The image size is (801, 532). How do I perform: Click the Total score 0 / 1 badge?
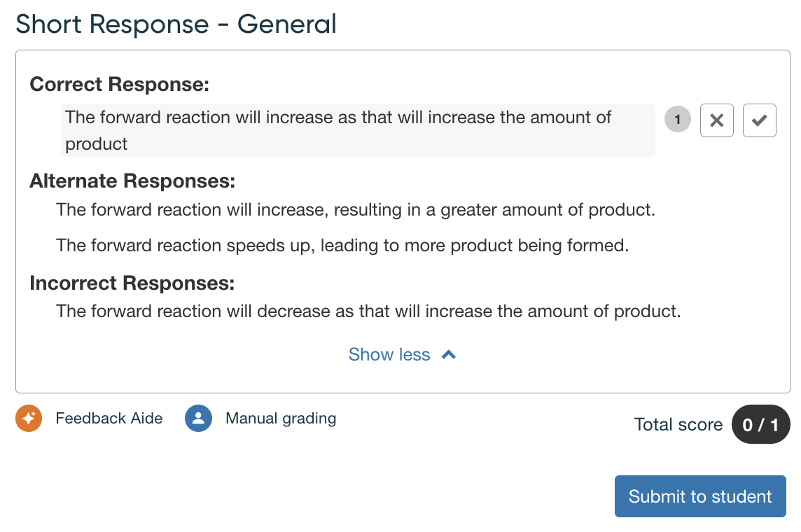(760, 425)
